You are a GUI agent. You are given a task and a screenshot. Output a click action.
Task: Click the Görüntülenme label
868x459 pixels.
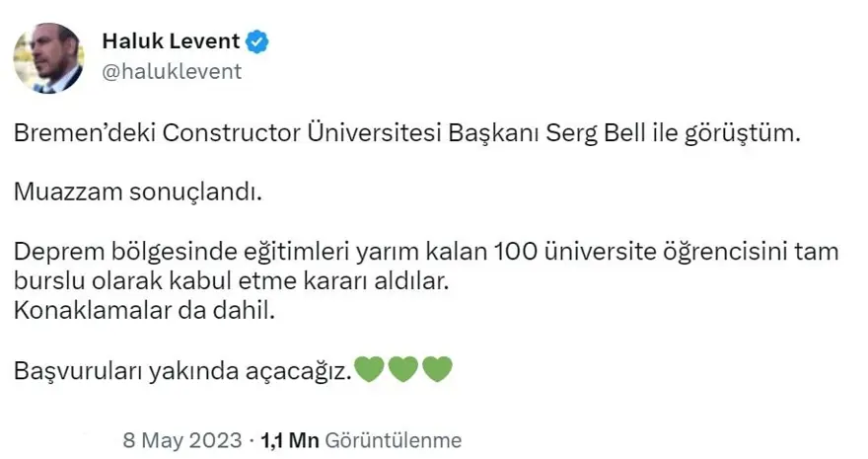click(392, 440)
